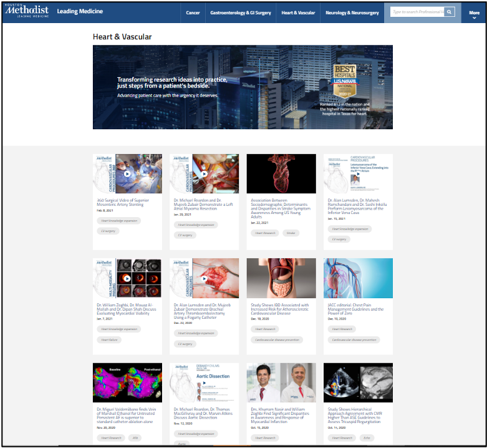Open Stroke Symptom Awareness Among Young Adults article
Viewport: 487px width, 448px height.
pos(281,208)
